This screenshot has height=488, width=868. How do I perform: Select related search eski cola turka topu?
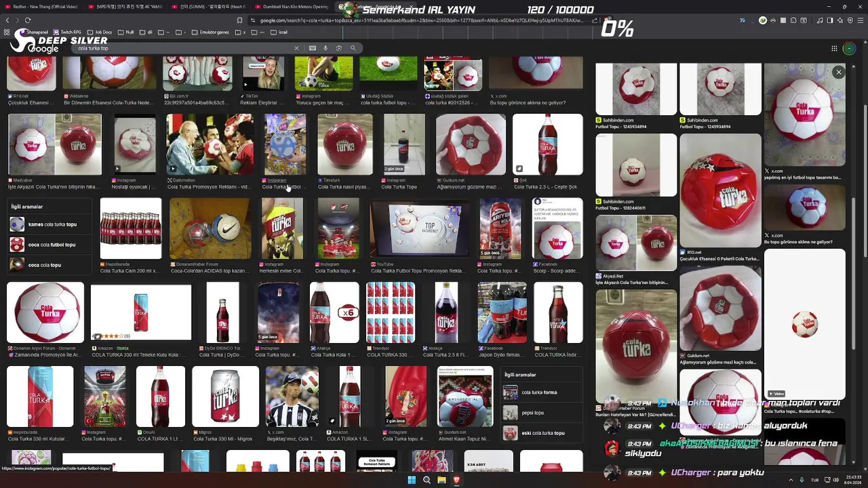pyautogui.click(x=542, y=433)
